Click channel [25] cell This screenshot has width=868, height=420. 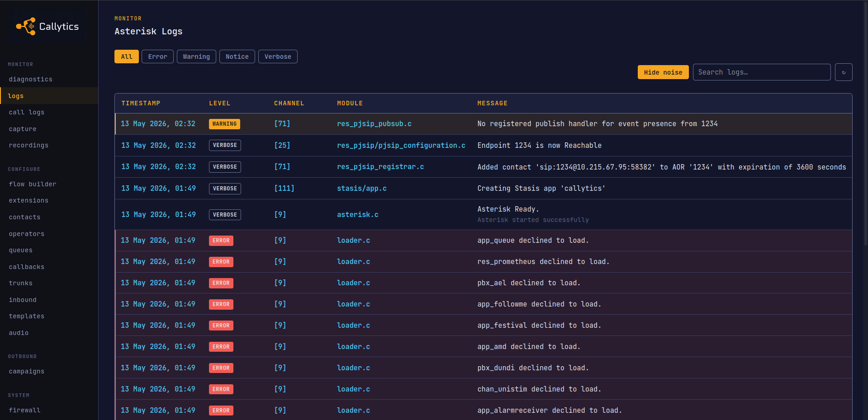coord(282,145)
